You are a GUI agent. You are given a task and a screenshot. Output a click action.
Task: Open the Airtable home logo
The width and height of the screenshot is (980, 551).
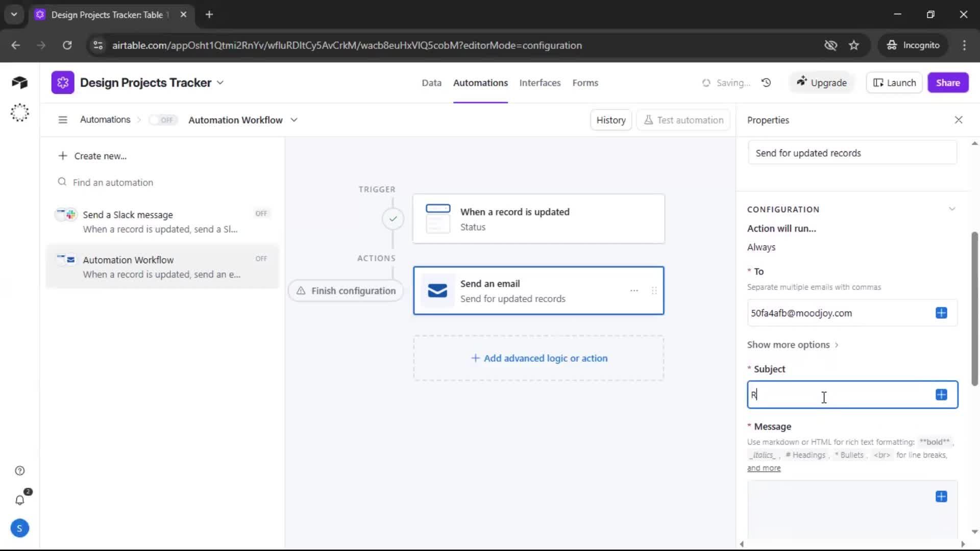tap(19, 83)
